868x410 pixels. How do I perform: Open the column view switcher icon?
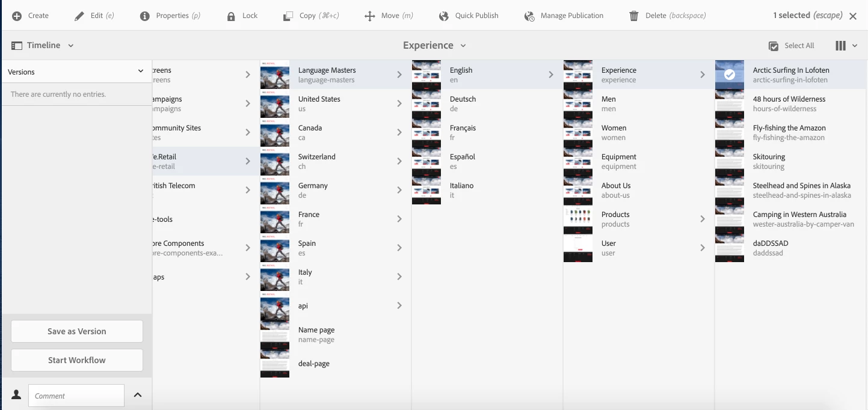[840, 46]
